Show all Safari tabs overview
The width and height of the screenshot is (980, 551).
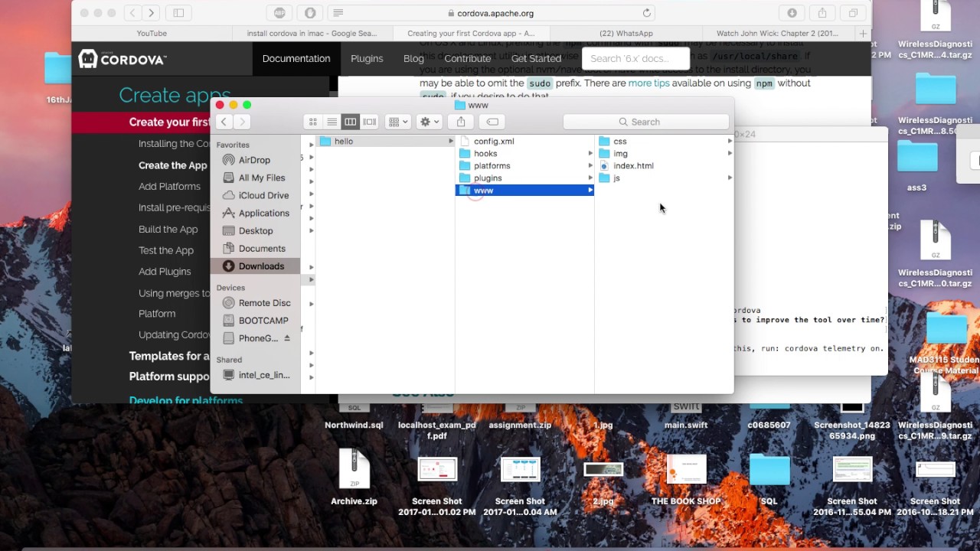(852, 13)
